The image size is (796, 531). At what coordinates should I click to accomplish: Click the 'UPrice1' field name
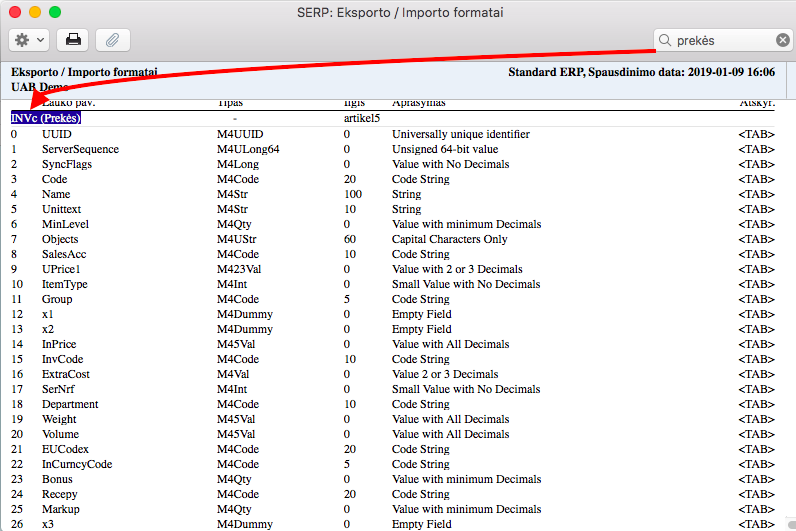pyautogui.click(x=61, y=269)
